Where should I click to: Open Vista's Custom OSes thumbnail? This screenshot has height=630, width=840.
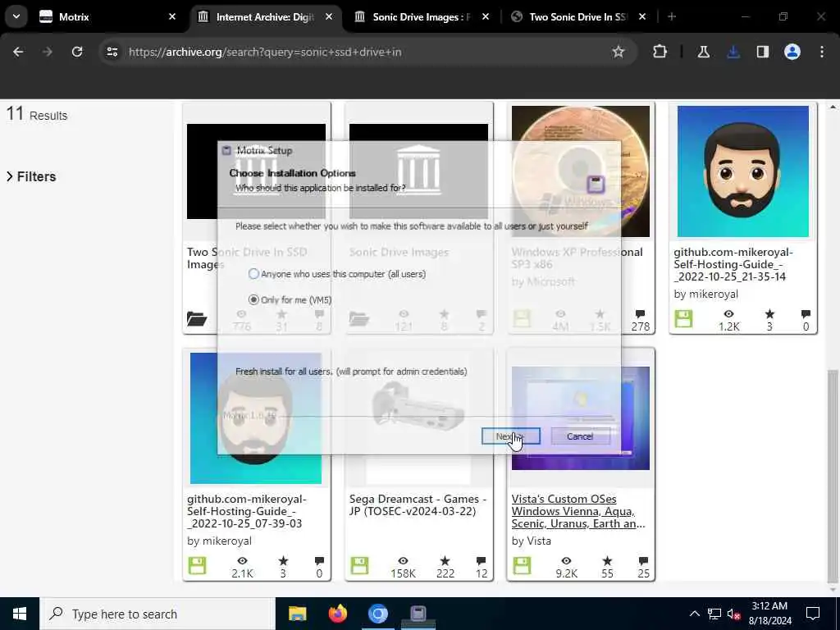pyautogui.click(x=581, y=418)
